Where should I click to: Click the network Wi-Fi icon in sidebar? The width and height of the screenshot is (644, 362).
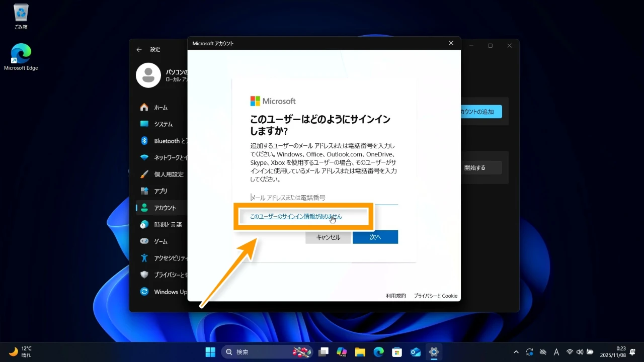click(144, 157)
